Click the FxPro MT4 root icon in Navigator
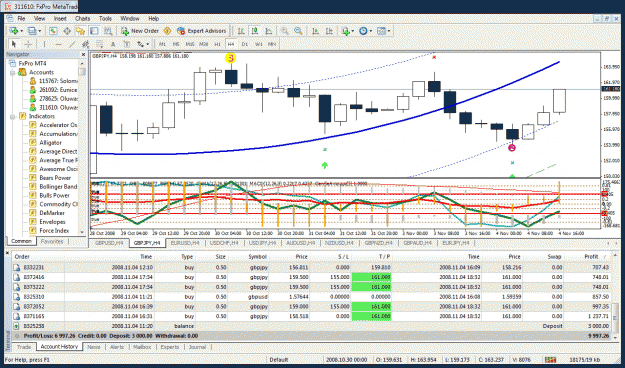625x368 pixels. pos(12,63)
